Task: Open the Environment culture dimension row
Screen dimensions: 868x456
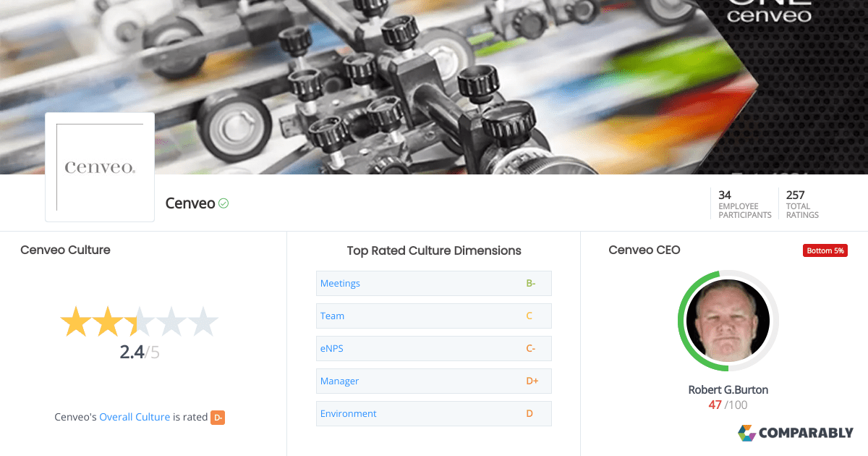Action: [x=434, y=413]
